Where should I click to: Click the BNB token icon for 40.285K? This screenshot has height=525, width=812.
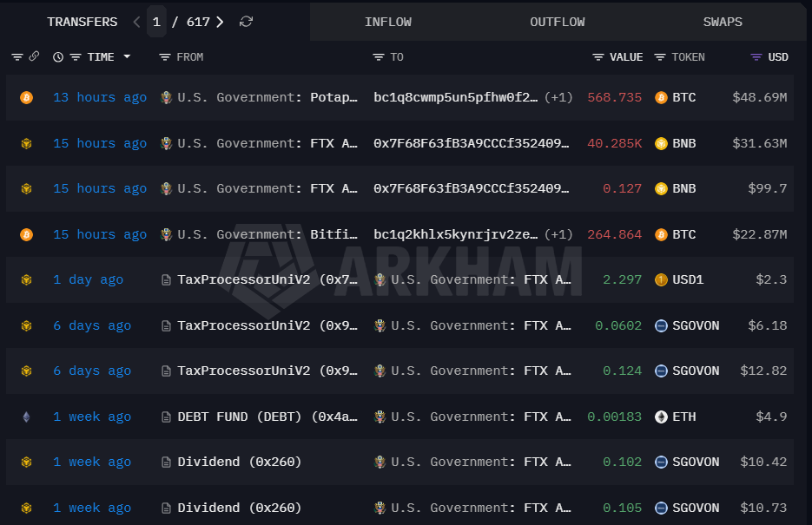661,143
